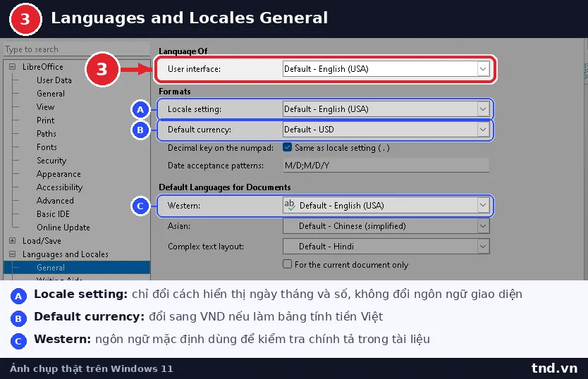Screen dimensions: 588x379
Task: Select Advanced in options tree
Action: point(55,201)
